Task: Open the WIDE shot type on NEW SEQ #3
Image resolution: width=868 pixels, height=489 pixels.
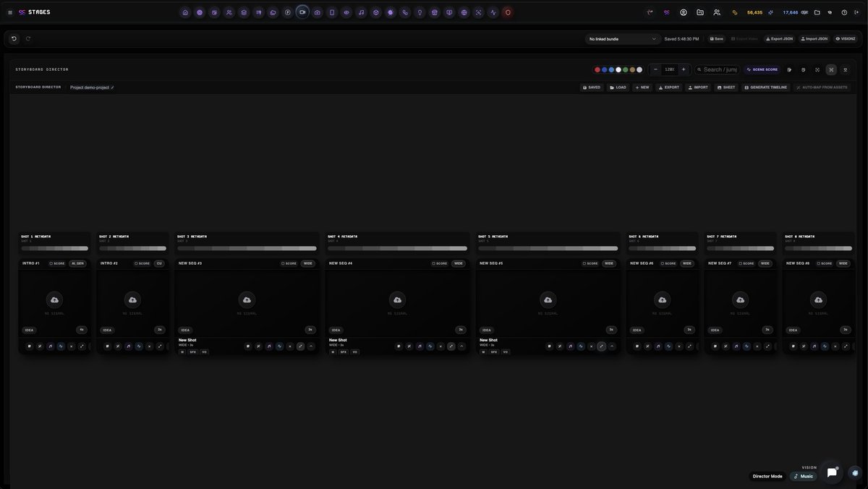Action: (308, 263)
